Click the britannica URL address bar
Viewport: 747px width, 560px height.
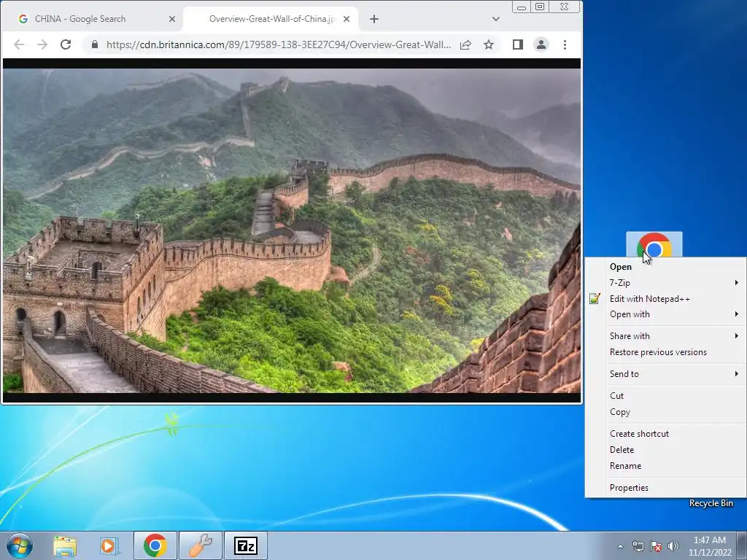pos(278,44)
